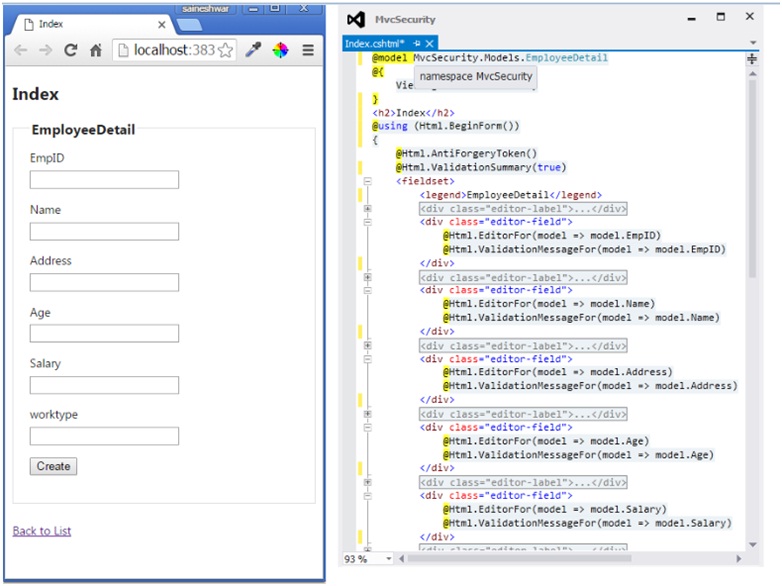Collapse the editor-field div for Name
Image resolution: width=782 pixels, height=586 pixels.
(x=368, y=290)
